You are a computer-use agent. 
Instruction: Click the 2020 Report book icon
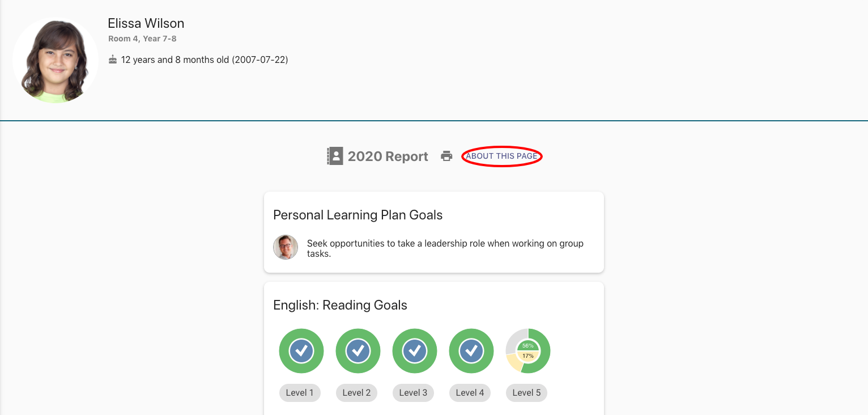click(x=335, y=156)
